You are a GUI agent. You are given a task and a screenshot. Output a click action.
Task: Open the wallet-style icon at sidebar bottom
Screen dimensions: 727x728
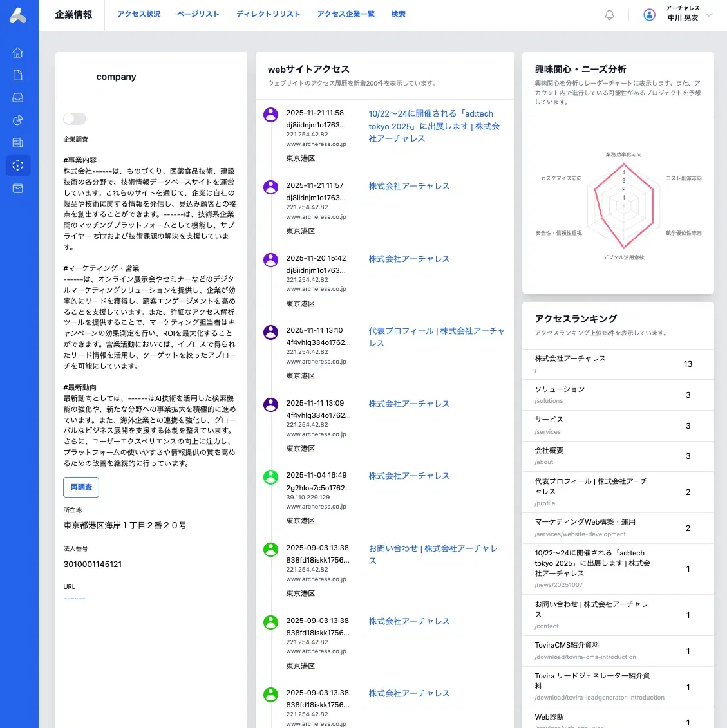tap(18, 189)
